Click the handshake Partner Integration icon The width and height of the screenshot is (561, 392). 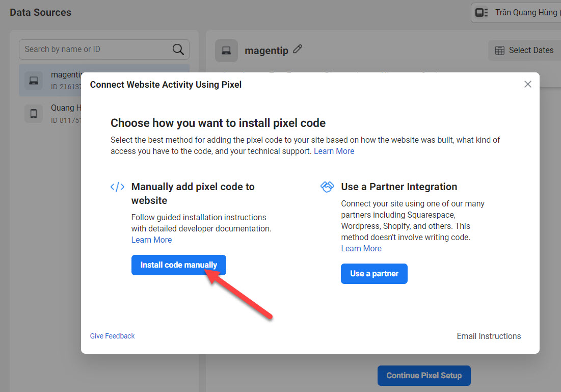327,187
